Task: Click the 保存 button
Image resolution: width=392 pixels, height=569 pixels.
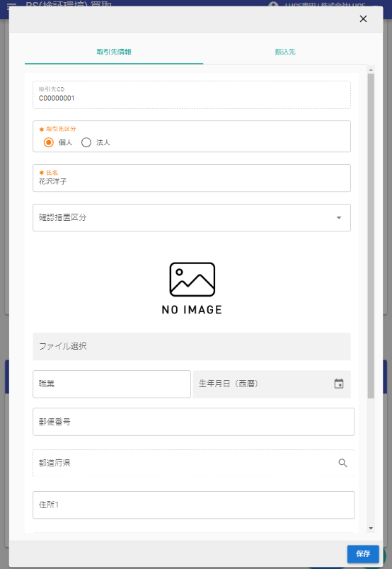Action: pos(363,553)
